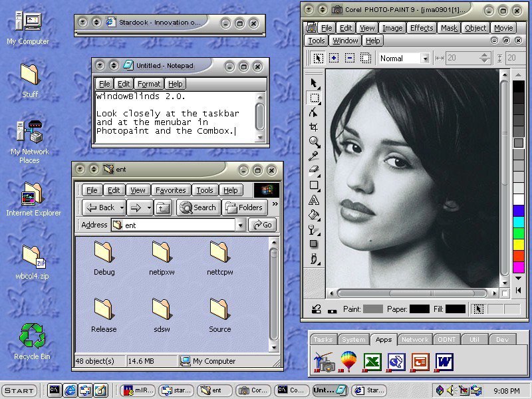The height and width of the screenshot is (399, 532).
Task: Select the Rectangle Mask tool in Photo-Paint toolbox
Action: (x=314, y=98)
